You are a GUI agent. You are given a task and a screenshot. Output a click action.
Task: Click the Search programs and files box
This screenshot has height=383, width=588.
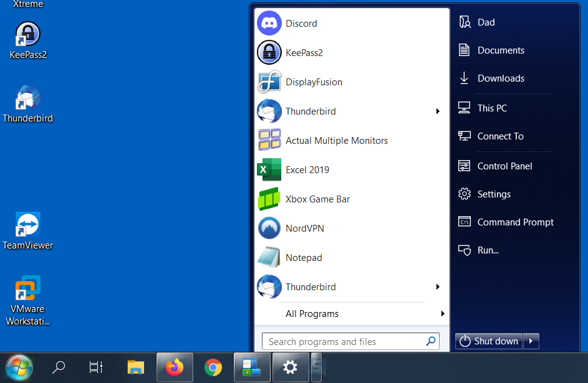[x=350, y=341]
